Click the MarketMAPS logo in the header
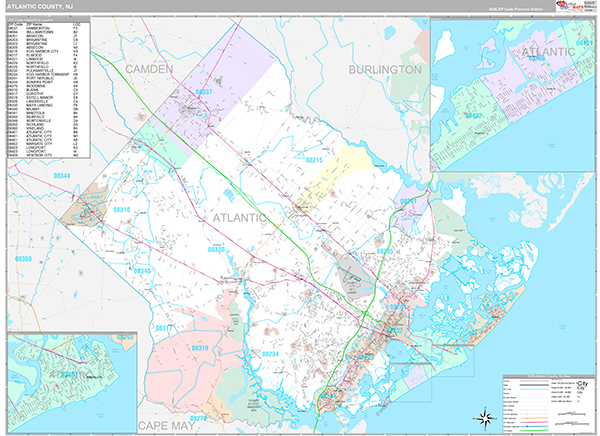 (570, 6)
